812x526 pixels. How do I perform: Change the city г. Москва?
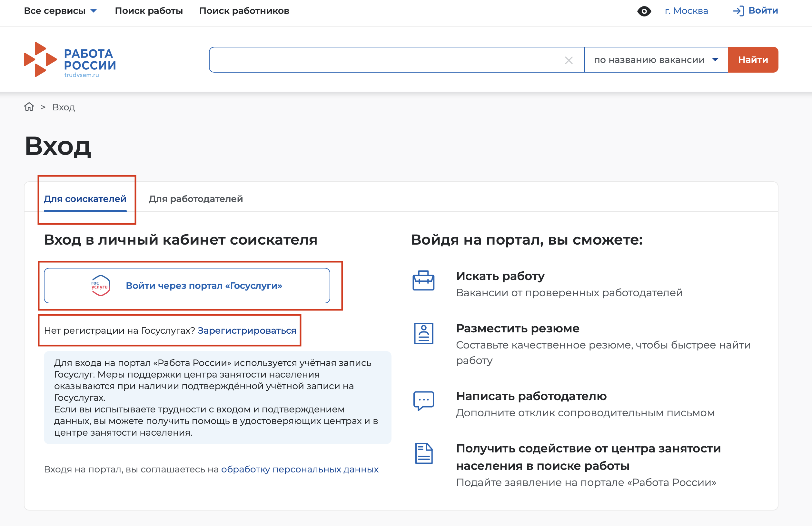pyautogui.click(x=686, y=11)
